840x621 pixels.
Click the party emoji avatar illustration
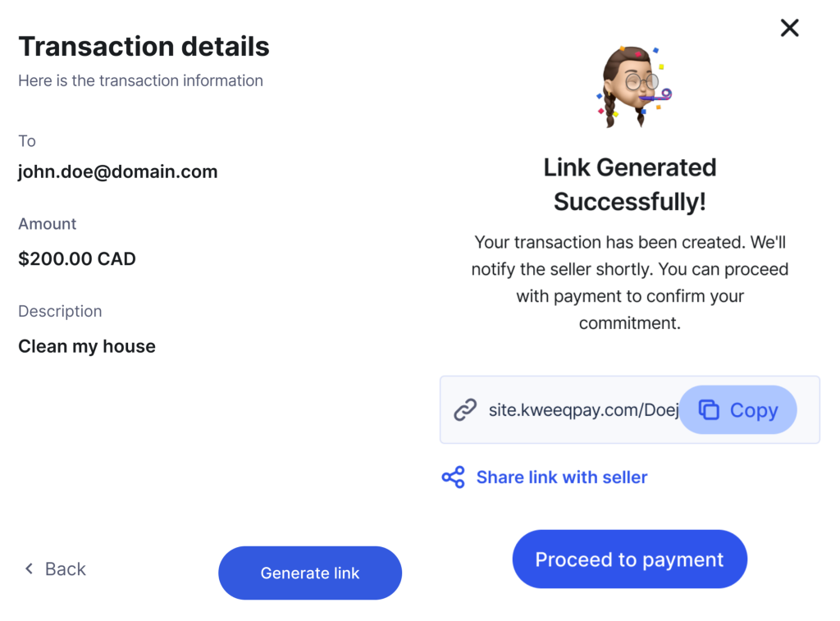pos(634,86)
